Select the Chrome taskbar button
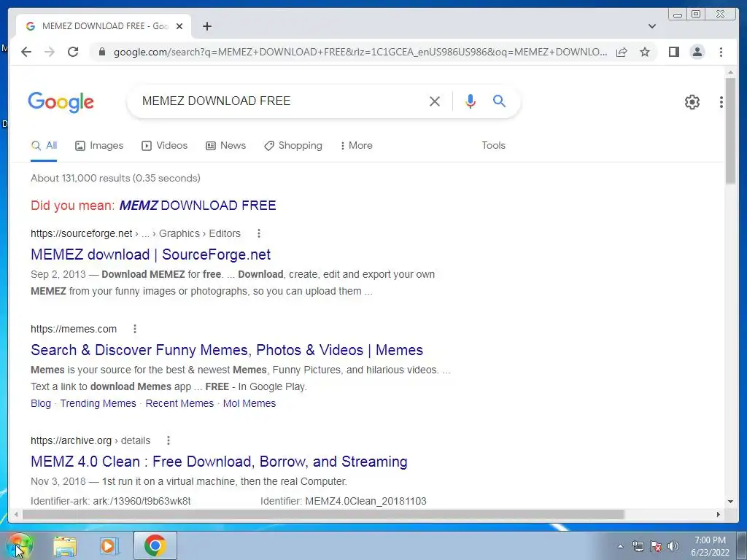Screen dimensions: 747x560 tap(155, 545)
